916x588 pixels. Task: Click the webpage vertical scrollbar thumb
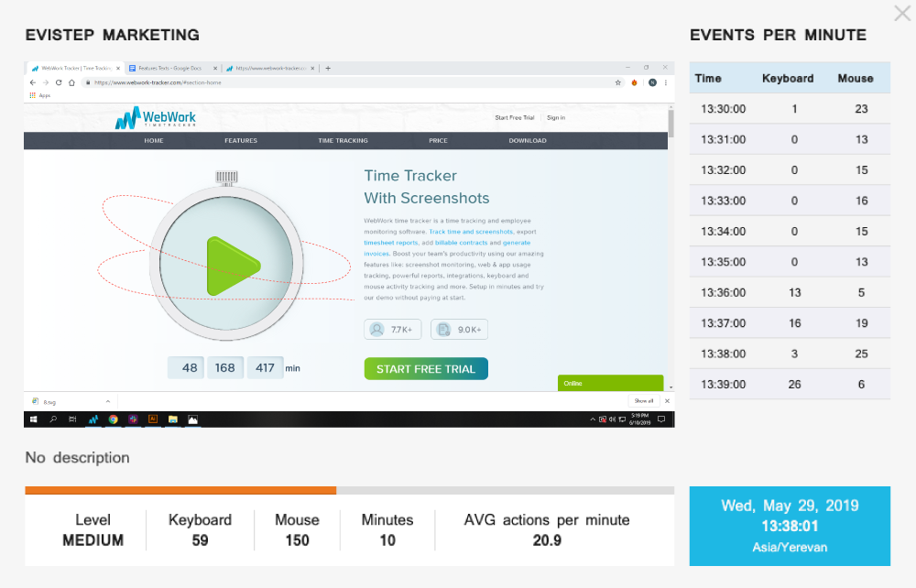[x=671, y=124]
